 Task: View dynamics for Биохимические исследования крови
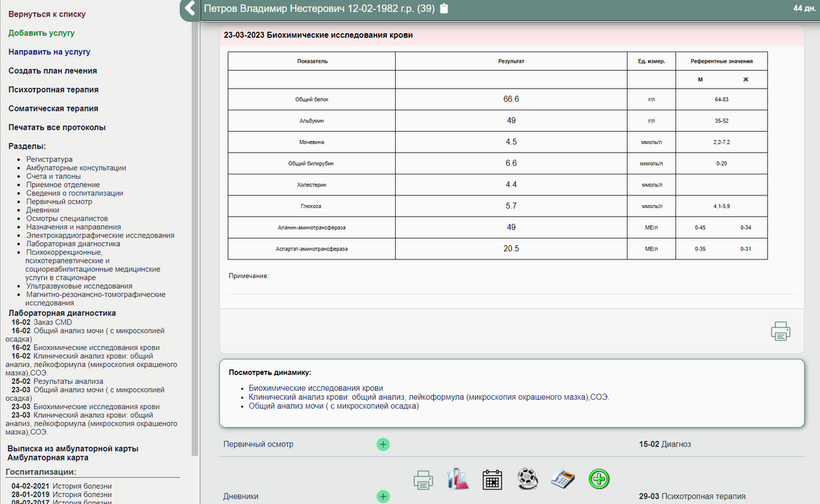coord(316,388)
